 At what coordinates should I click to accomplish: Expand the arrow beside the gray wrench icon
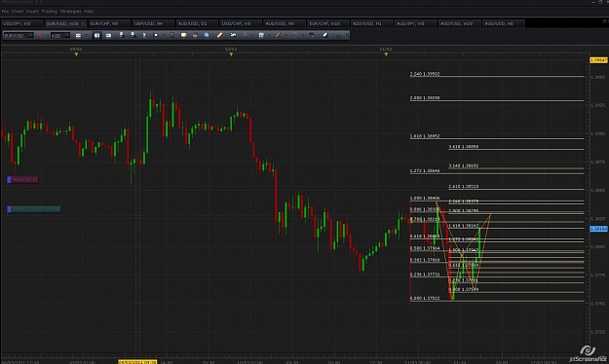pos(252,35)
